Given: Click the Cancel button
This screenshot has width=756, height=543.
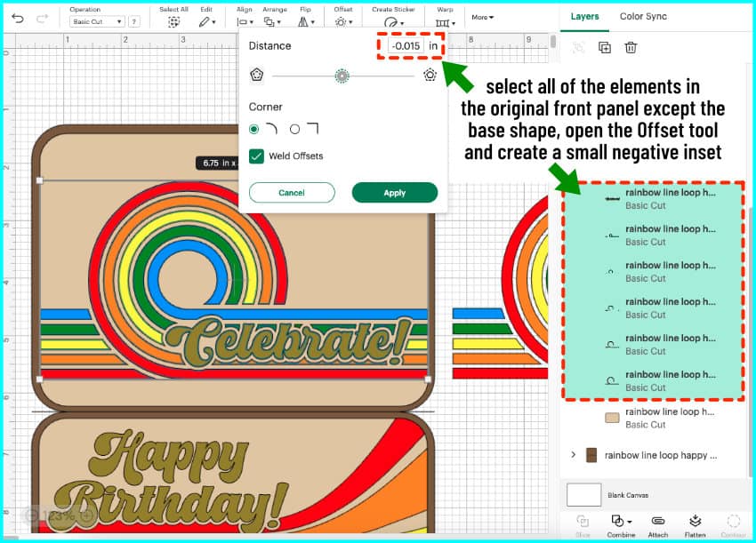Looking at the screenshot, I should (x=292, y=193).
